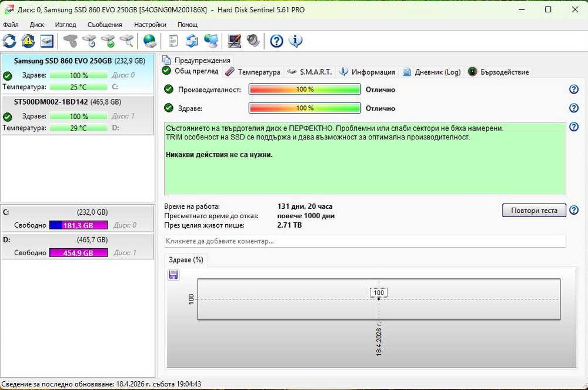Click the send report email toolbar icon
Viewport: 588px width, 390px height.
pos(192,41)
